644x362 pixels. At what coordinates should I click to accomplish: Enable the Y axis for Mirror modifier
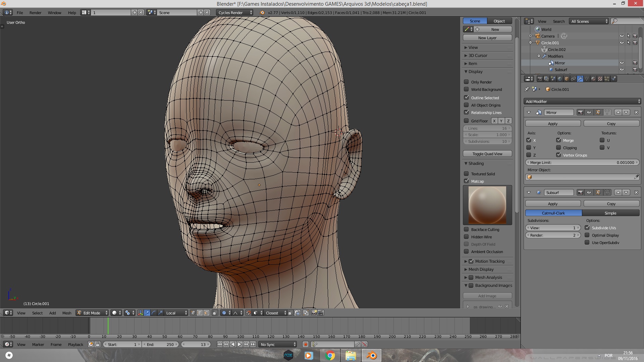[529, 147]
